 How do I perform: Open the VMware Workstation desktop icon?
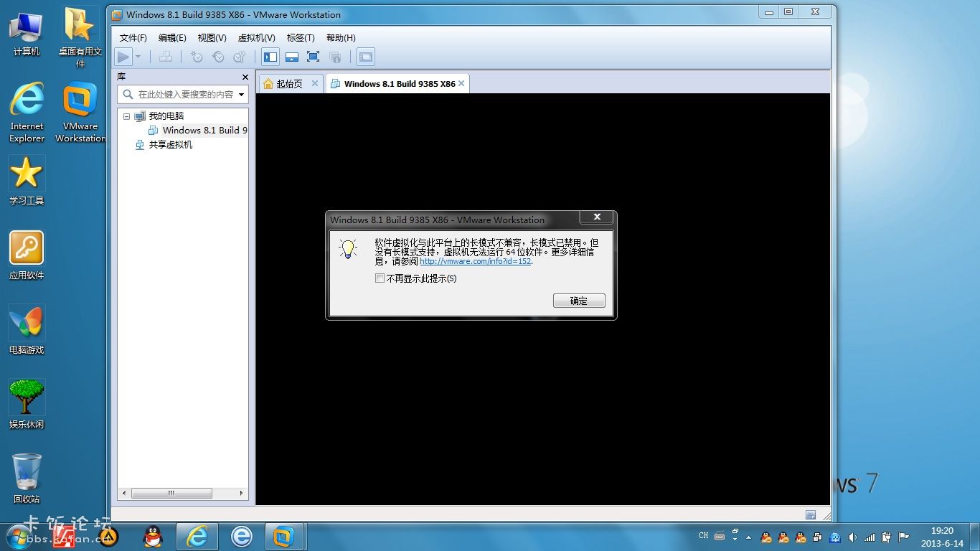click(80, 112)
